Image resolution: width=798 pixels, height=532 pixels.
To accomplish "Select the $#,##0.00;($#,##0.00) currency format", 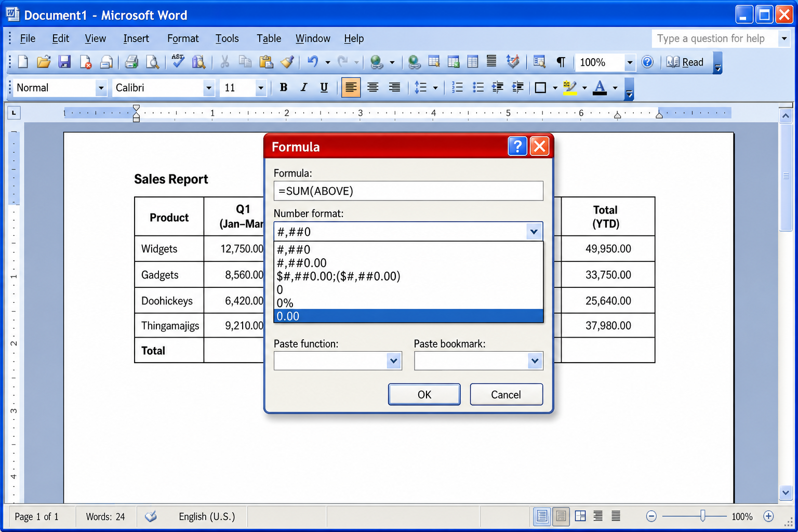I will [408, 276].
